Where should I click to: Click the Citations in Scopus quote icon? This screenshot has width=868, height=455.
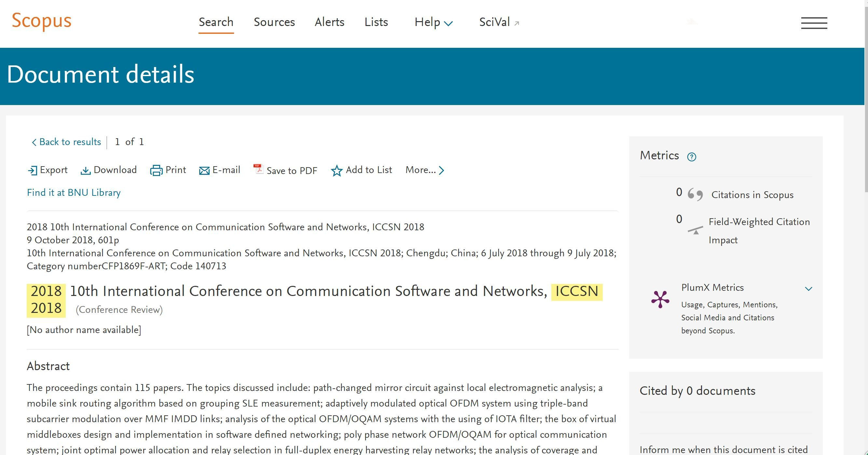click(695, 194)
